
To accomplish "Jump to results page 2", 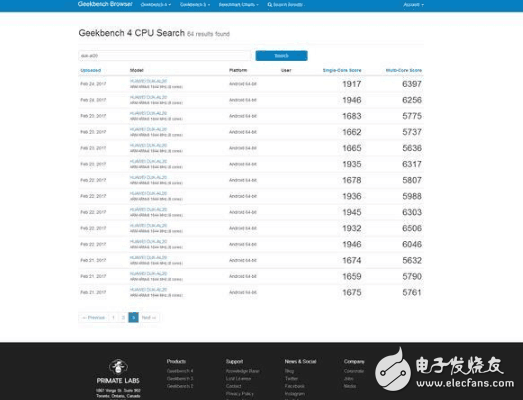I will (x=123, y=318).
